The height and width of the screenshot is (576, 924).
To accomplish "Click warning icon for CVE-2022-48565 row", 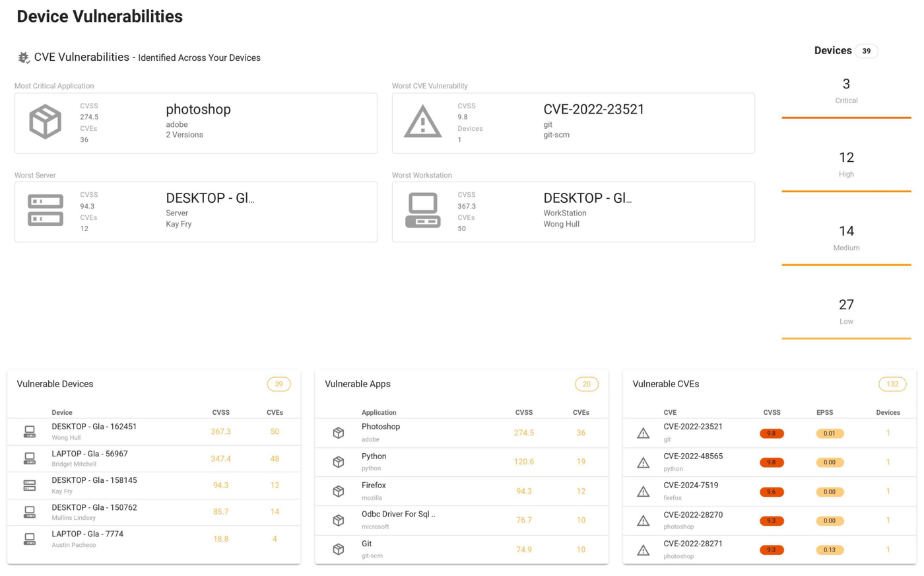I will [643, 462].
